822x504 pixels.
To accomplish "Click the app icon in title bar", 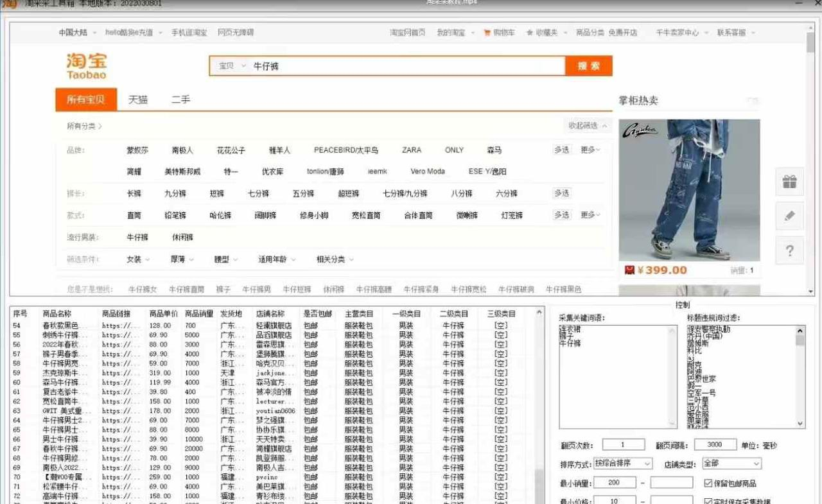I will 10,4.
